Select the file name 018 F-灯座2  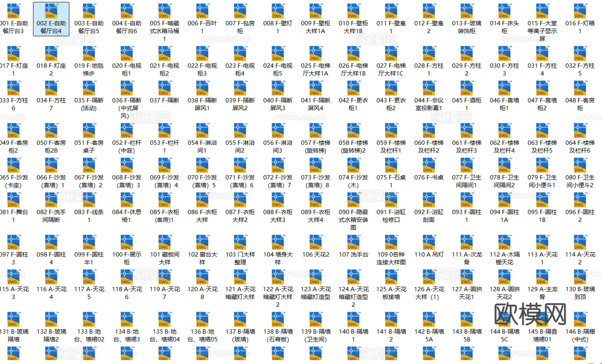51,70
